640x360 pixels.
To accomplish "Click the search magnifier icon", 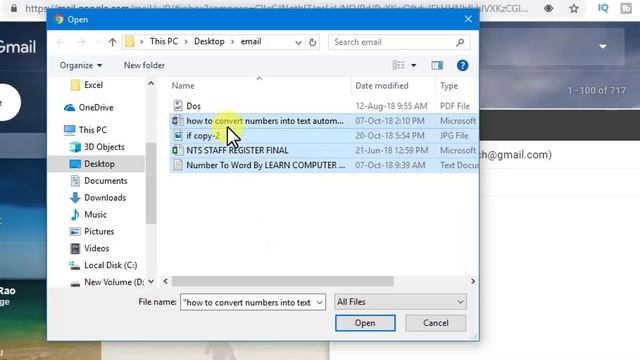I will [460, 42].
